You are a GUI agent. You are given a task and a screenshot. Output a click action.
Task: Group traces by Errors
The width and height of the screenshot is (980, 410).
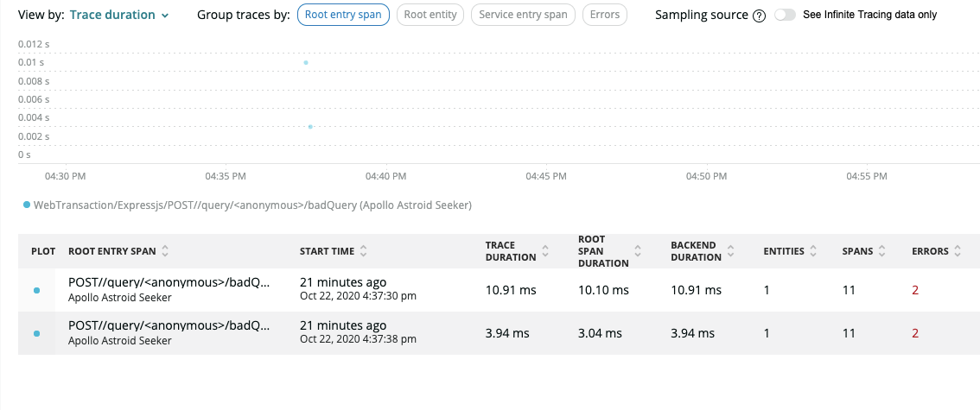click(x=604, y=15)
